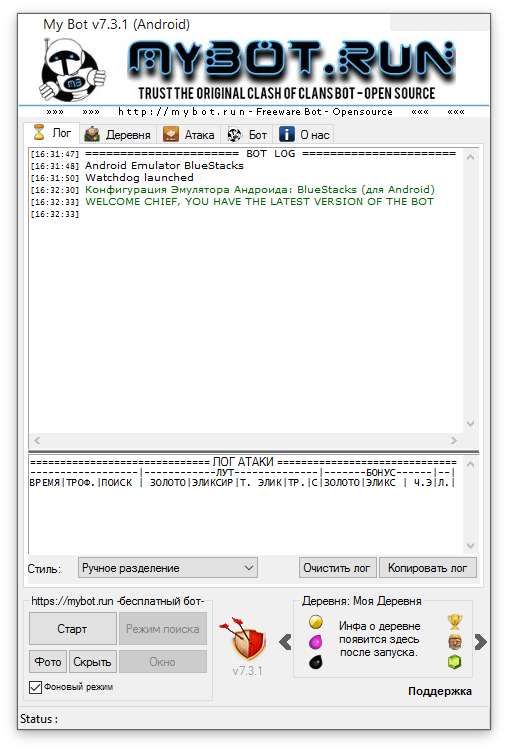Image resolution: width=508 pixels, height=751 pixels.
Task: Click the WELCOME CHIEF log line
Action: 259,202
